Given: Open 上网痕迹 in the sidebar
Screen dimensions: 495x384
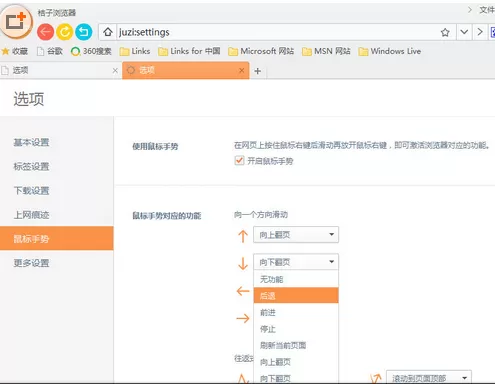Looking at the screenshot, I should [x=31, y=215].
